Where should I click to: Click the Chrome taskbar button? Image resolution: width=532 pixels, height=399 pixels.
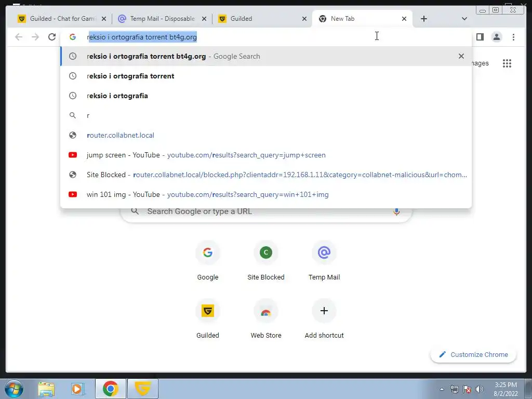[x=111, y=389]
